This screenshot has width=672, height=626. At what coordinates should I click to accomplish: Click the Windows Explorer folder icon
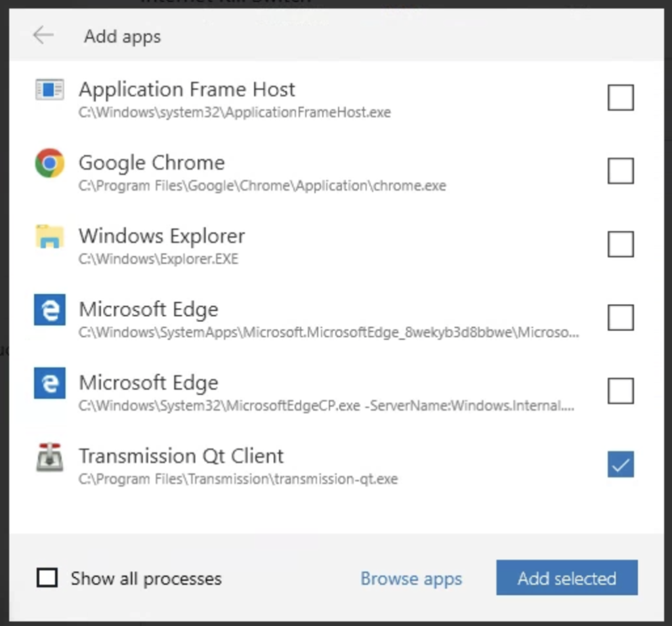pos(50,236)
